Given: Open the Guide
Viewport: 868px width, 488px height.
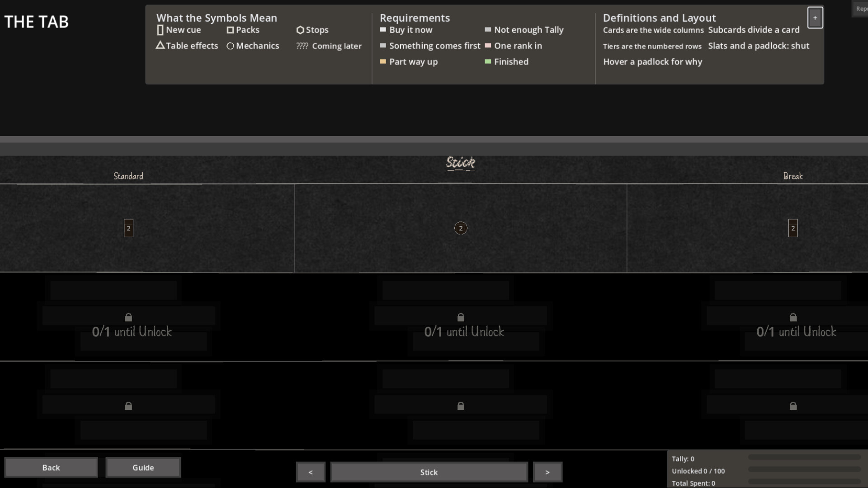Looking at the screenshot, I should click(x=143, y=468).
